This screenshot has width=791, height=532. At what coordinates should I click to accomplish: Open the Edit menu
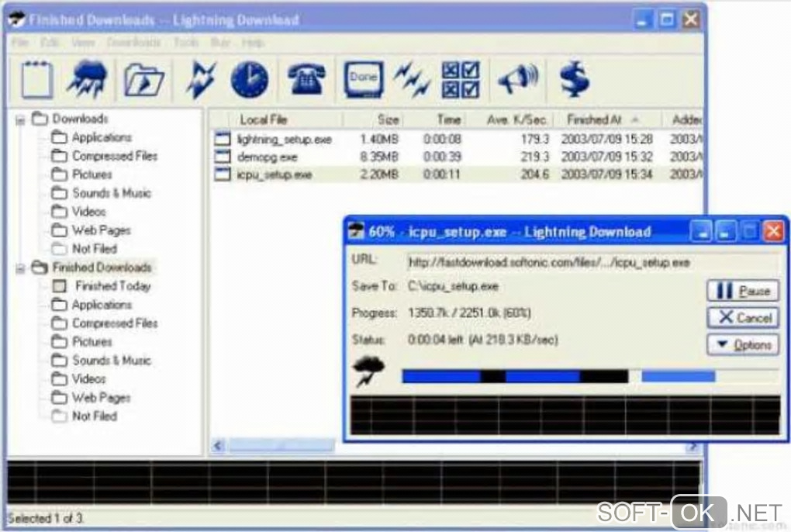pos(50,43)
